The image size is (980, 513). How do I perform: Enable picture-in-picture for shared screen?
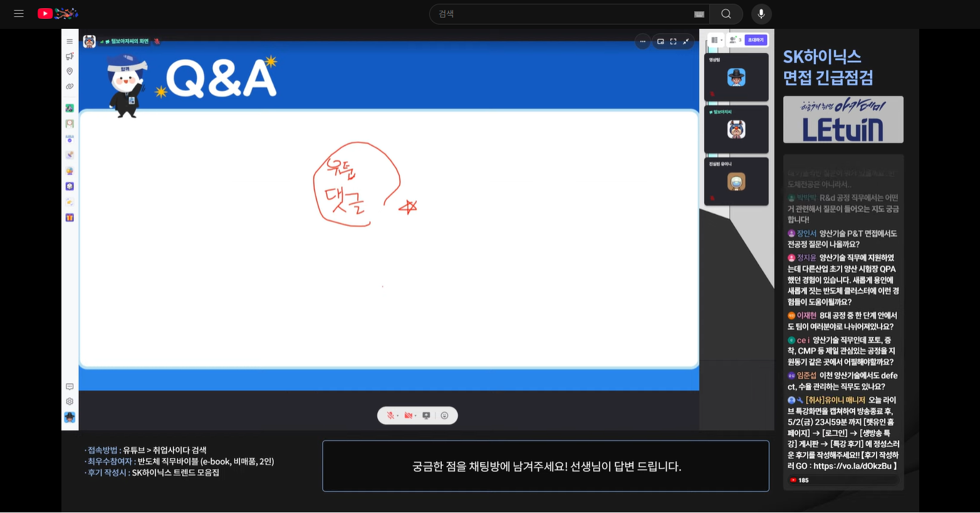pos(660,41)
